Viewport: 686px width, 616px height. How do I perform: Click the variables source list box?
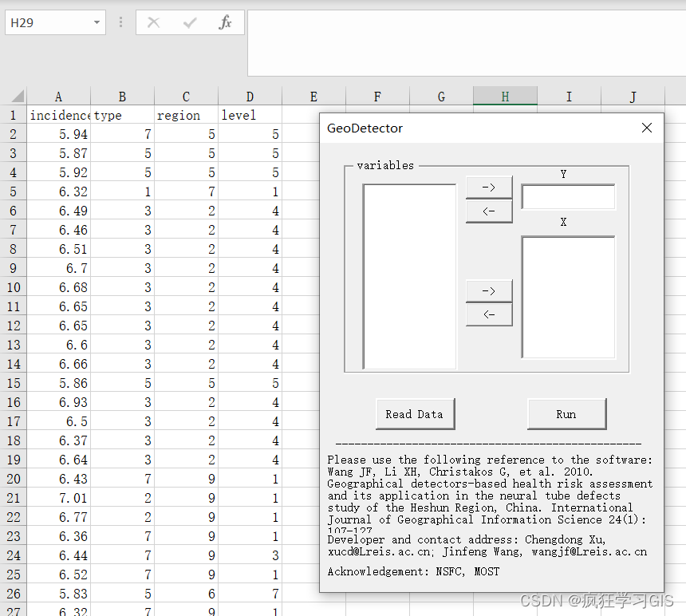409,277
